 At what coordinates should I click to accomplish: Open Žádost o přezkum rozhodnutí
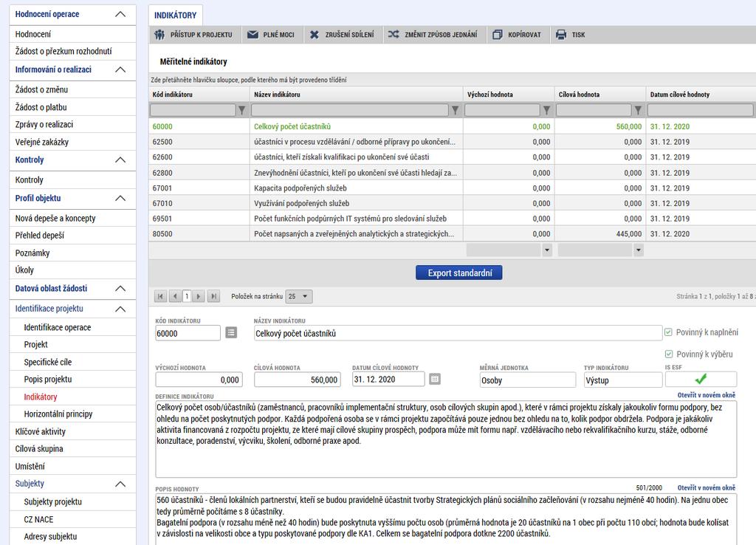coord(63,51)
